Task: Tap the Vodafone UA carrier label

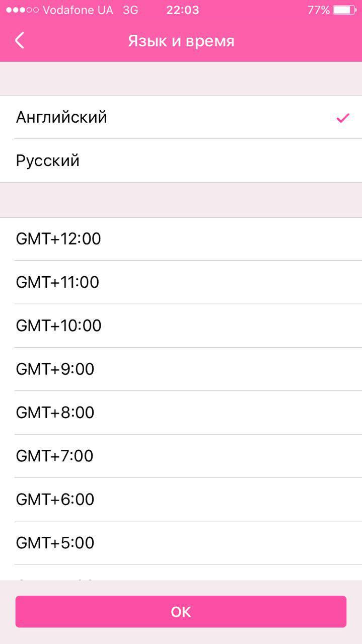Action: [x=78, y=10]
